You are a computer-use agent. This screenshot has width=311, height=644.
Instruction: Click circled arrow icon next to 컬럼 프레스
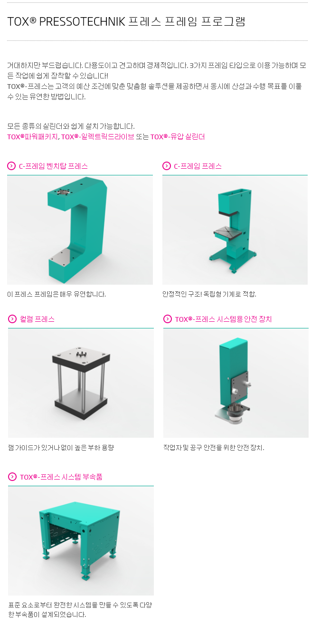pos(12,319)
